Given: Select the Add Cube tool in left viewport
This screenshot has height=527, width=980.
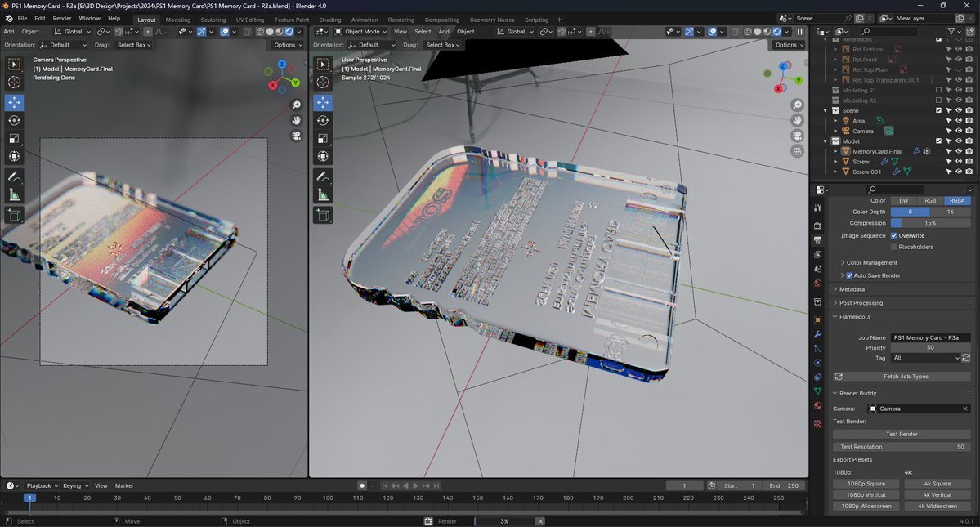Looking at the screenshot, I should click(x=14, y=216).
